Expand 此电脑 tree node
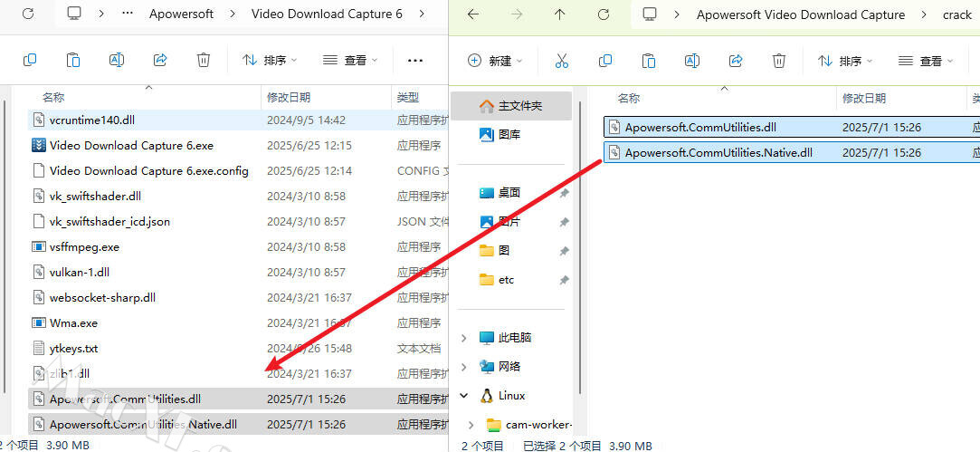The height and width of the screenshot is (452, 980). [x=463, y=338]
